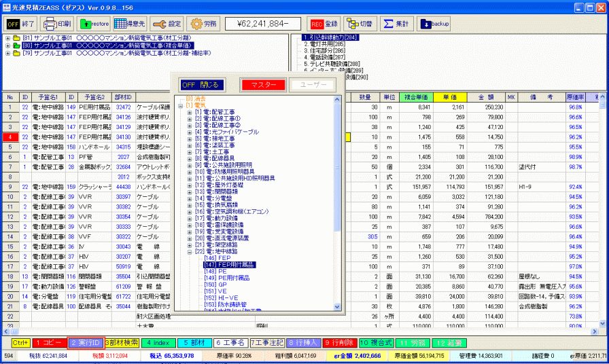Click OFF 閉じる to close popup

202,85
